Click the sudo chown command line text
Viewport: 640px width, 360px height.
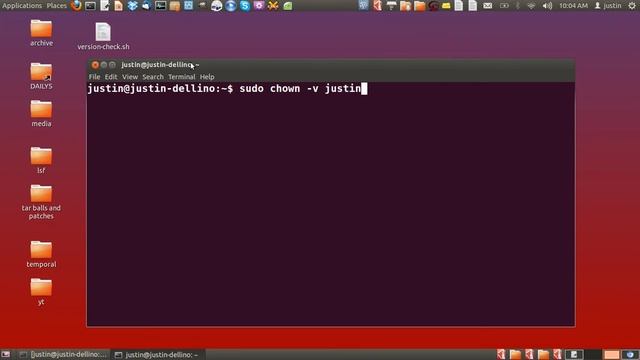coord(300,89)
